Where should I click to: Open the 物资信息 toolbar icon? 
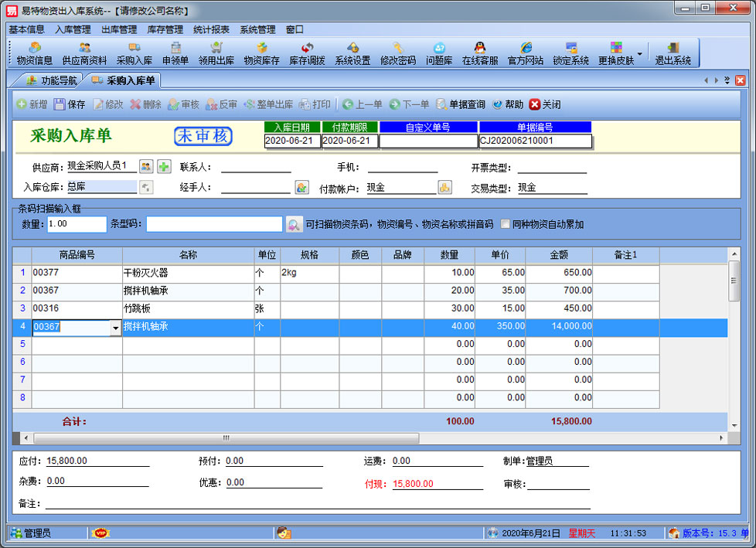35,53
